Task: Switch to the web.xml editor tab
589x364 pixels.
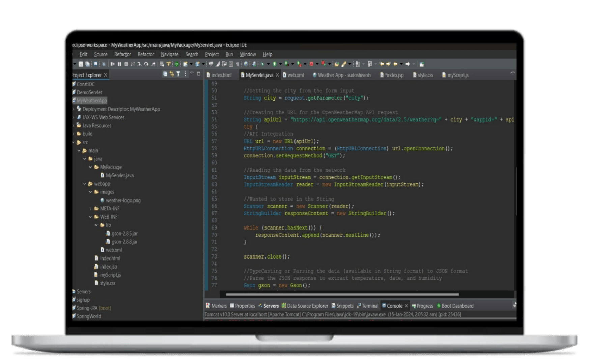Action: pyautogui.click(x=293, y=75)
